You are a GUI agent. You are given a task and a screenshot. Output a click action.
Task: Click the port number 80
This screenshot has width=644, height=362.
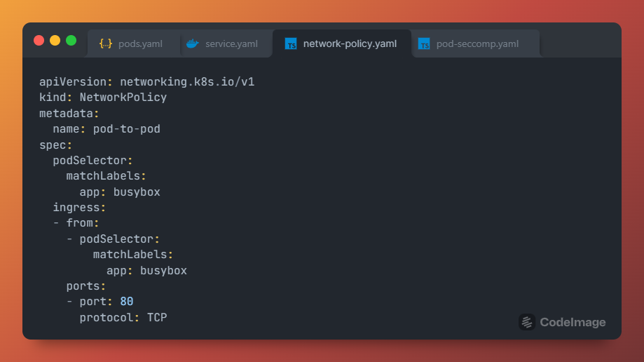pos(126,302)
